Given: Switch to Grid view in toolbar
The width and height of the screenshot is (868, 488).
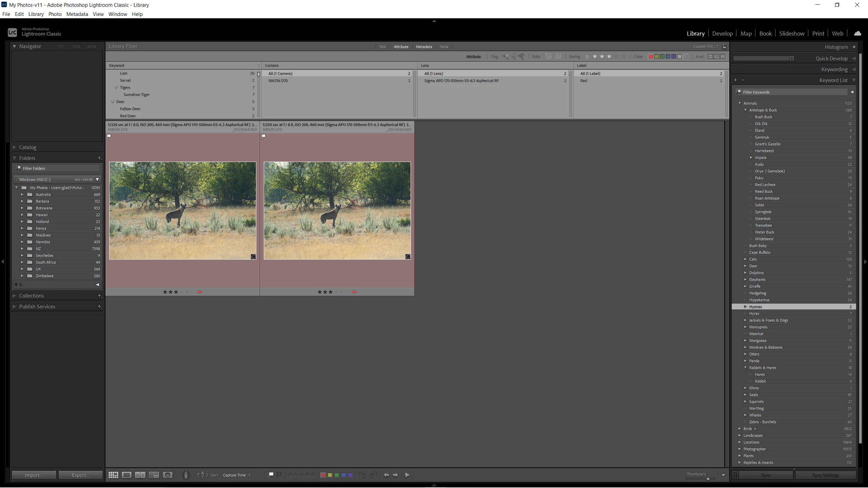Looking at the screenshot, I should point(113,475).
